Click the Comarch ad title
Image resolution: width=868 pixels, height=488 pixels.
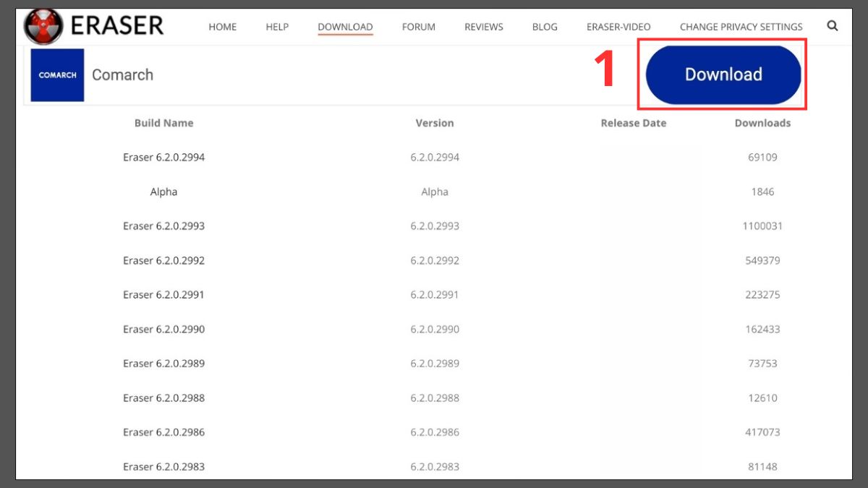(x=123, y=74)
